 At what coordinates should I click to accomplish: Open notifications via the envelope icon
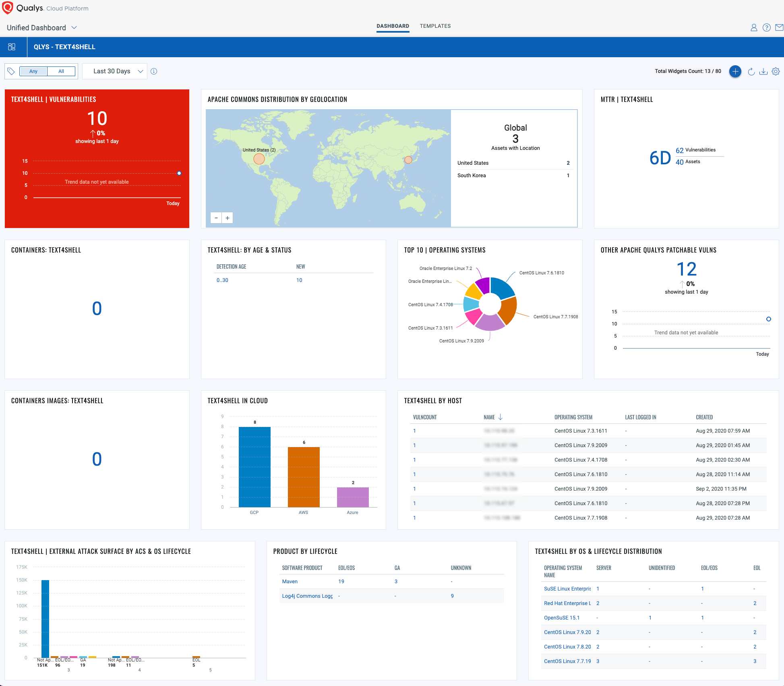(x=780, y=27)
